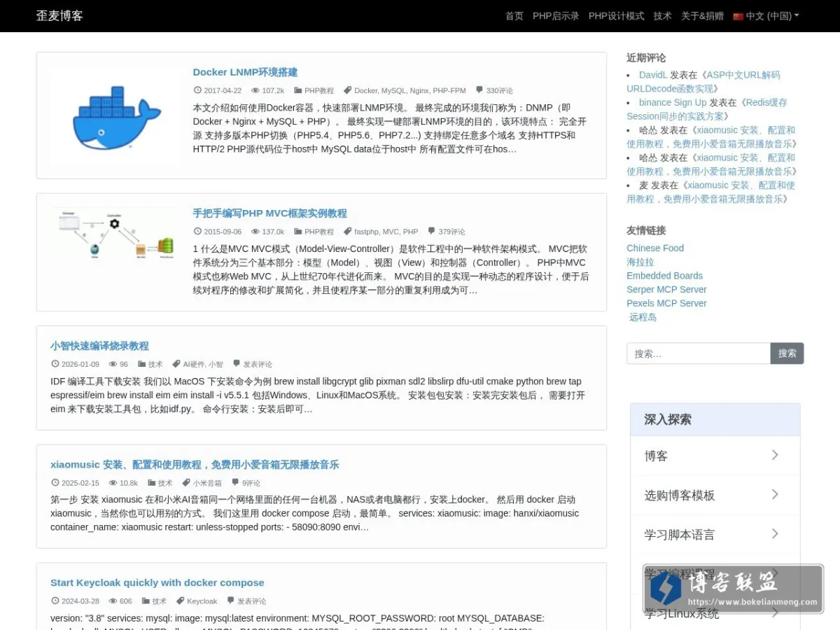Click tag icon before Docker, MySQL tags
Viewport: 840px width, 630px height.
click(348, 90)
